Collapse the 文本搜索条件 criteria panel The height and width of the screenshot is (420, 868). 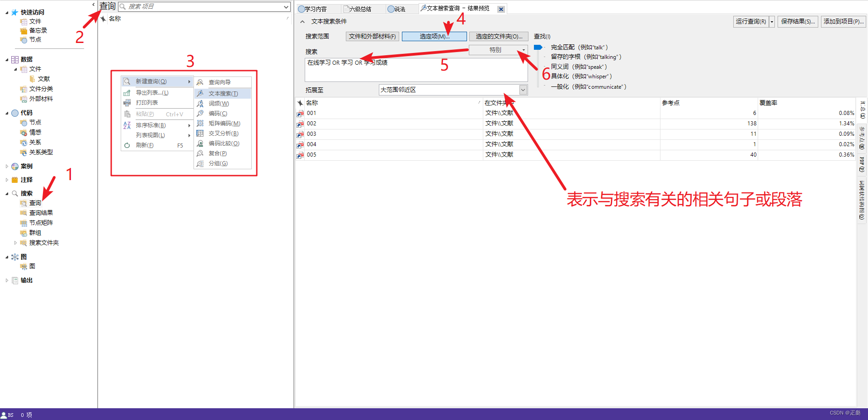click(302, 22)
